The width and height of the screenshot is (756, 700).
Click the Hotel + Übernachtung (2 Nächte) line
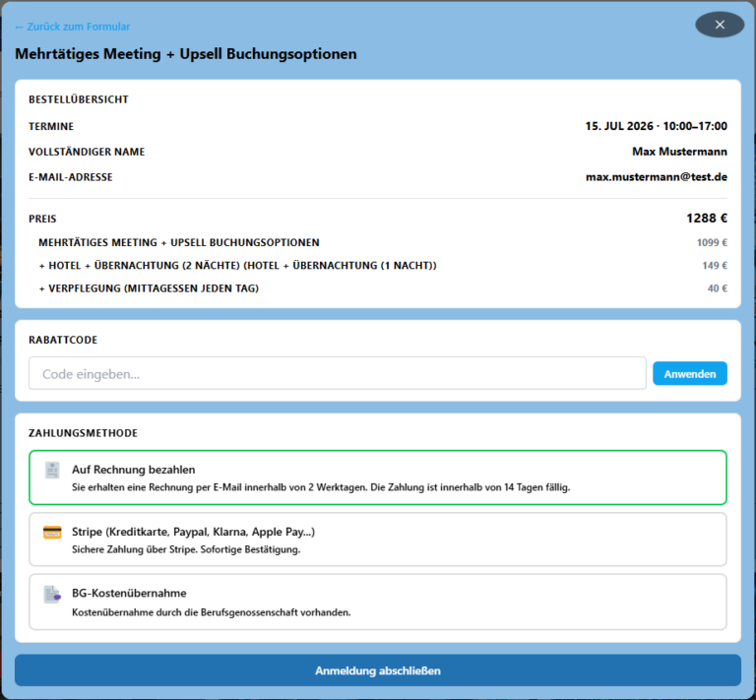pos(237,266)
